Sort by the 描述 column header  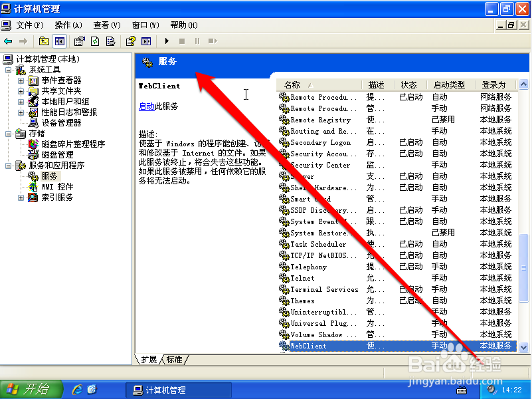pos(378,85)
